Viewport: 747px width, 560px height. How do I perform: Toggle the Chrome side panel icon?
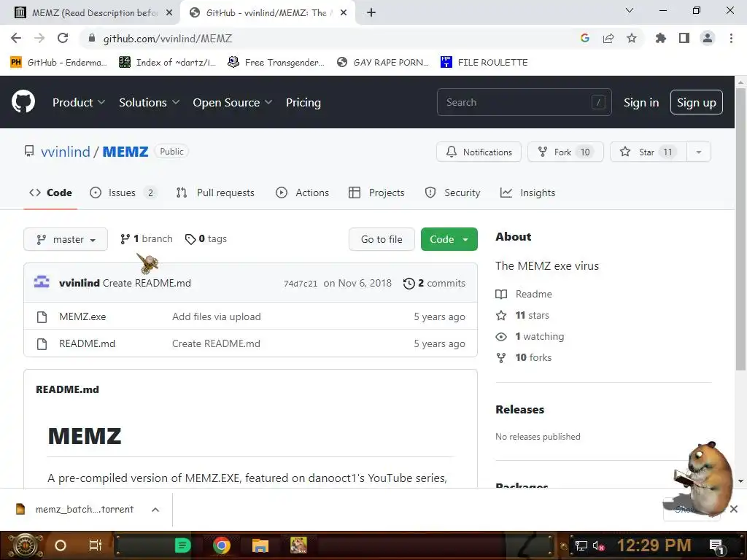pos(684,38)
